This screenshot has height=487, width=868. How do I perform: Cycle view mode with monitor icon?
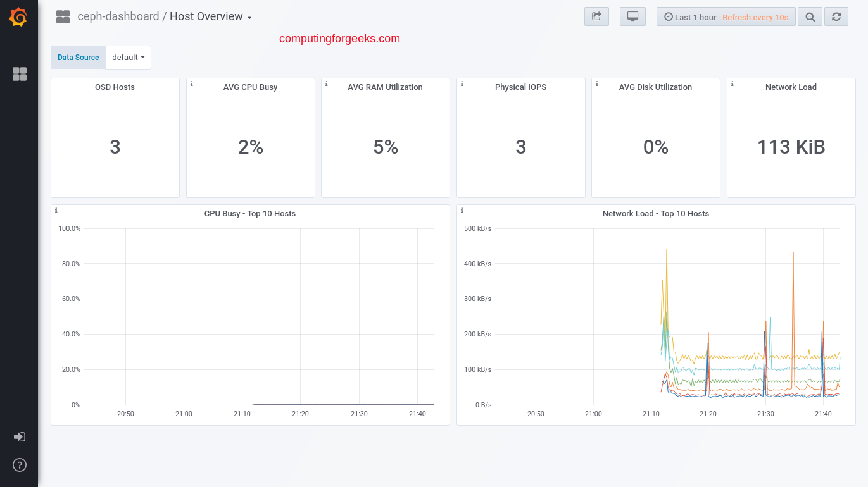pyautogui.click(x=632, y=17)
